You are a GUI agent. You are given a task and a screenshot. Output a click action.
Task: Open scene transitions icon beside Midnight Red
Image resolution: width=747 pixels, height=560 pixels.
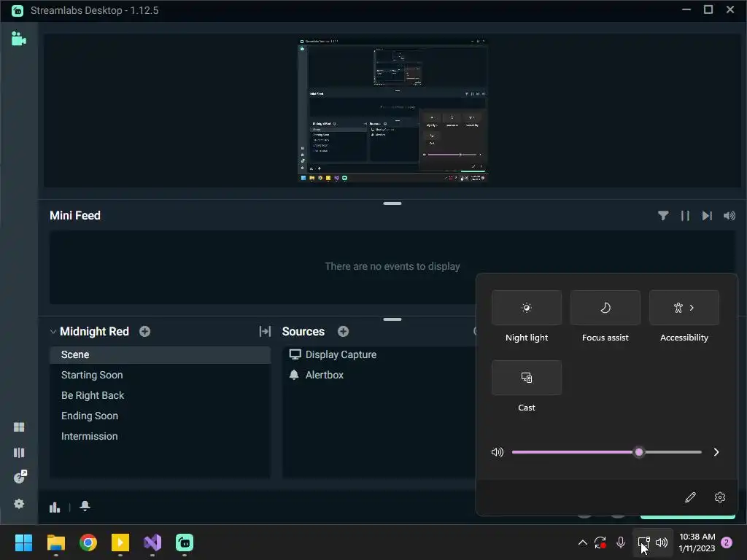click(265, 332)
